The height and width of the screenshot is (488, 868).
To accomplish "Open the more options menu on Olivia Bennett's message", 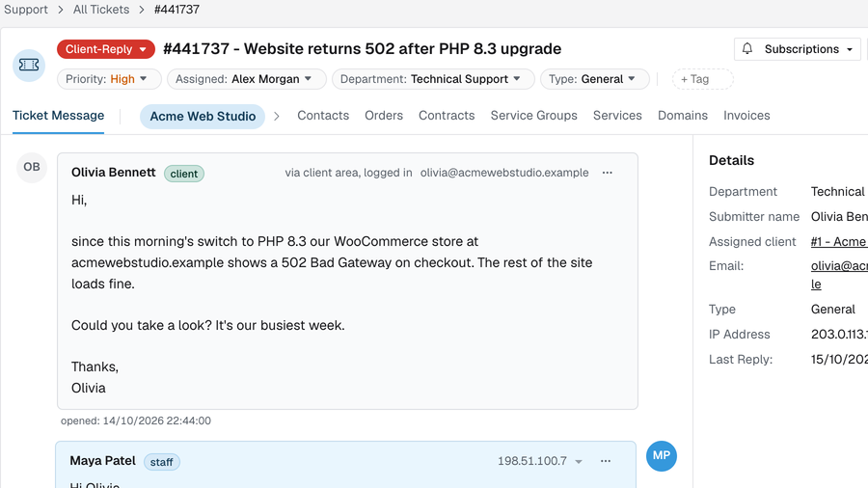I will (608, 173).
